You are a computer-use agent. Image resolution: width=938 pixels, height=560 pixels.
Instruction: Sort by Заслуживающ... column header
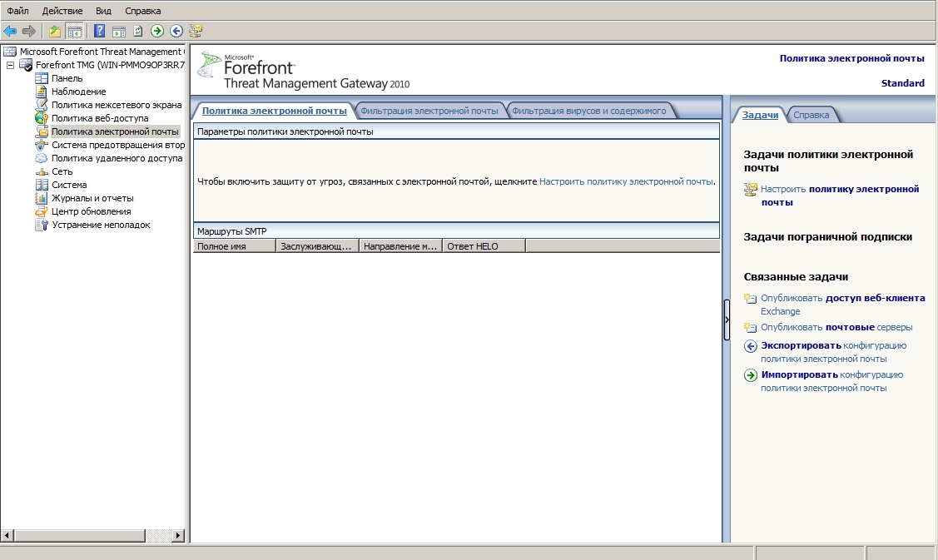pyautogui.click(x=318, y=246)
